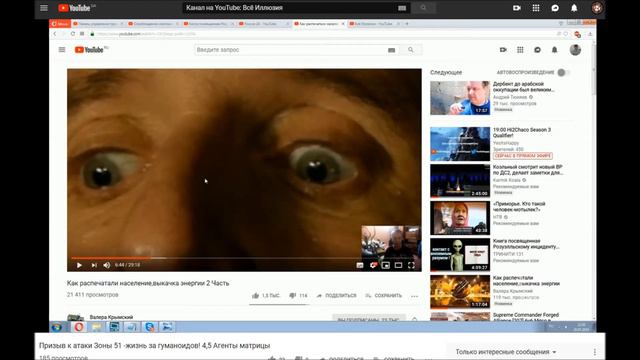Image resolution: width=640 pixels, height=360 pixels.
Task: Open the outer messages chat bubble icon
Action: 555,8
